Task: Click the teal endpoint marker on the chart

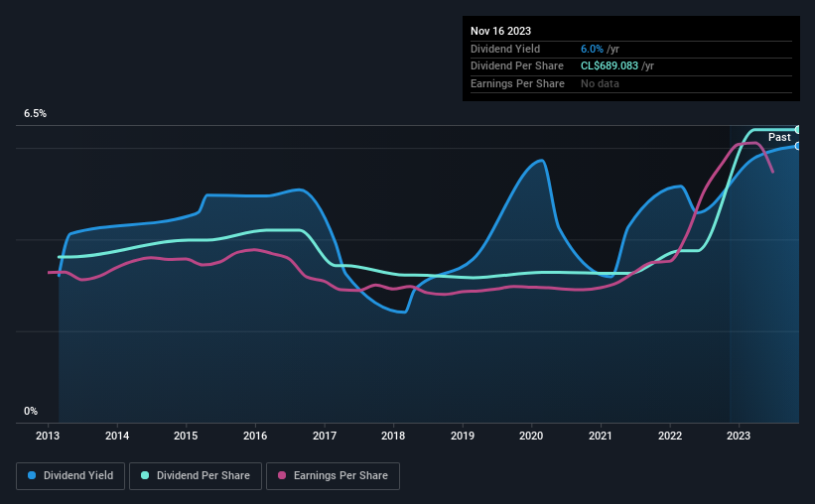Action: click(798, 129)
